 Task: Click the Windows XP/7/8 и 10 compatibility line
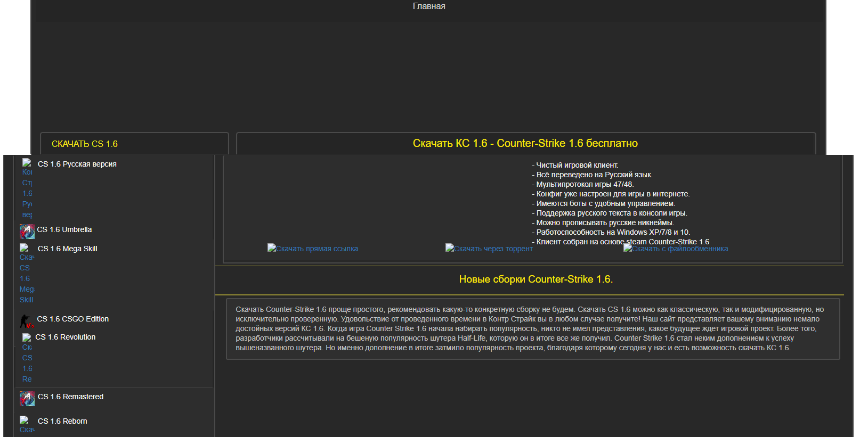coord(611,232)
